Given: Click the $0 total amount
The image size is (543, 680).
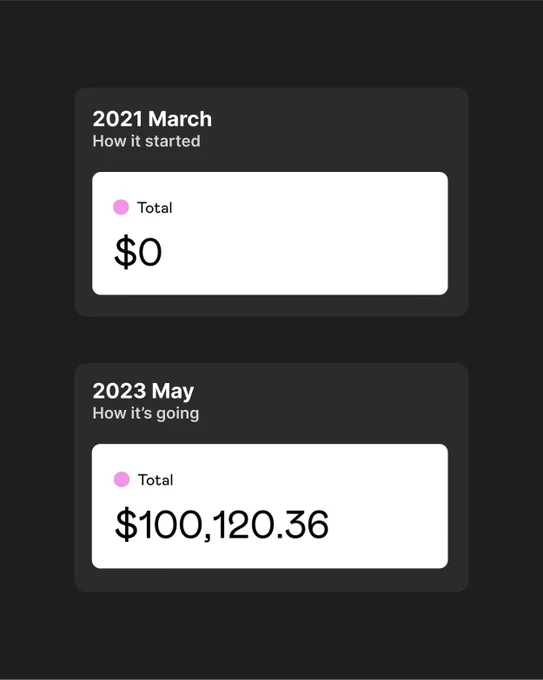Looking at the screenshot, I should pyautogui.click(x=138, y=252).
